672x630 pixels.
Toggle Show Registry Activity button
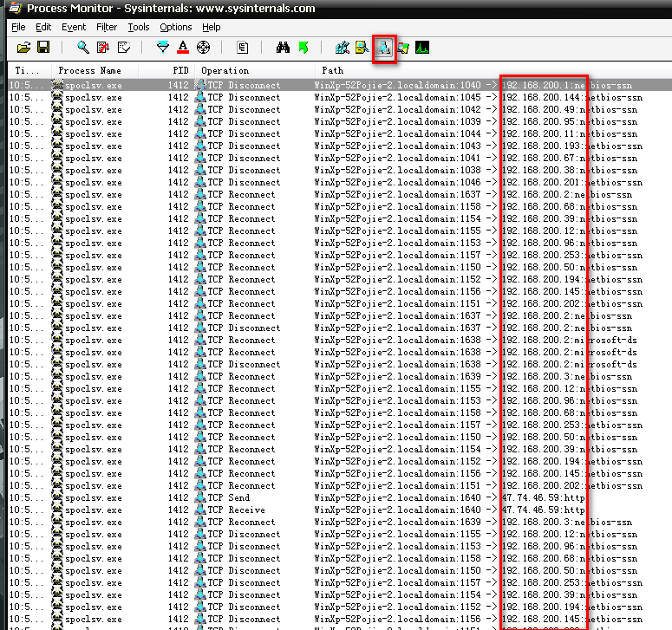pyautogui.click(x=343, y=47)
